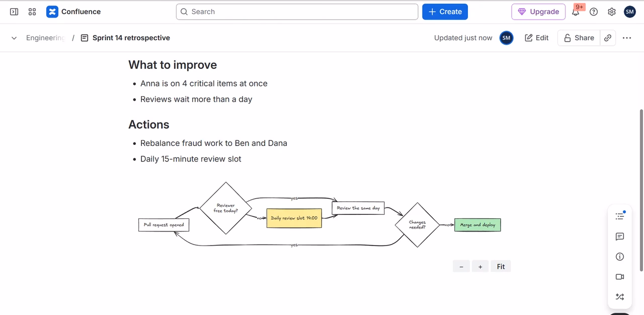The width and height of the screenshot is (644, 315).
Task: Click 'Anna is on 4 critical items at once'
Action: tap(204, 84)
